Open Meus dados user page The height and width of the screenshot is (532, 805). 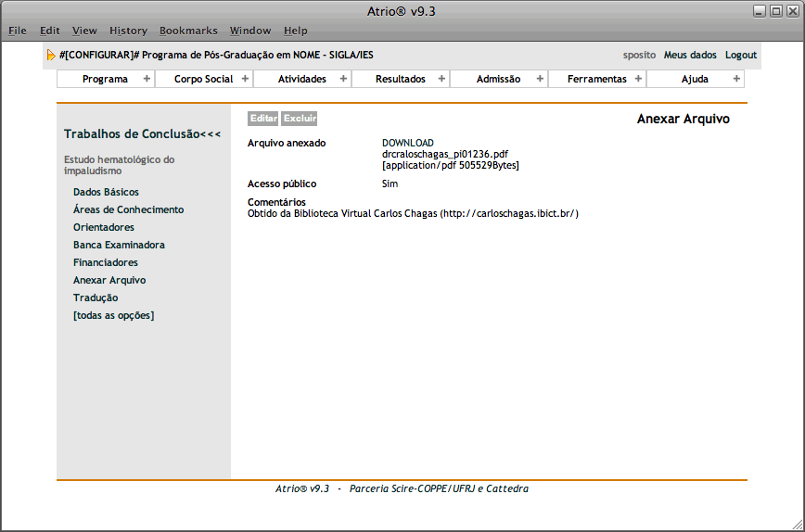point(690,55)
